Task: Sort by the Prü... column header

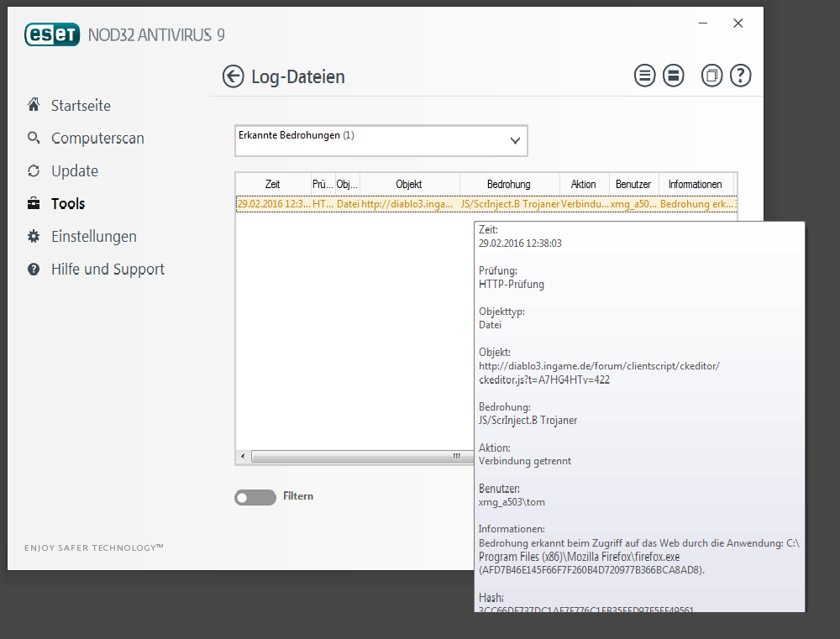Action: 323,184
